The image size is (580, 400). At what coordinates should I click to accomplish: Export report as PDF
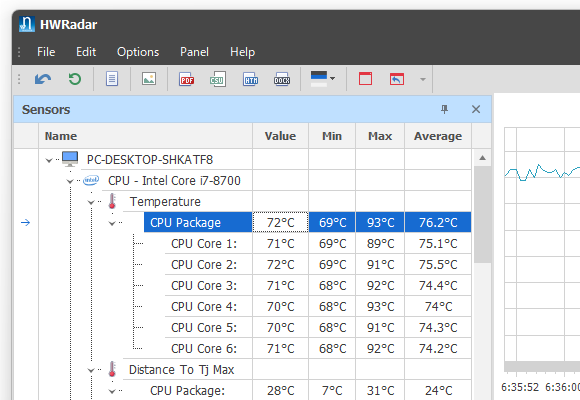tap(186, 79)
